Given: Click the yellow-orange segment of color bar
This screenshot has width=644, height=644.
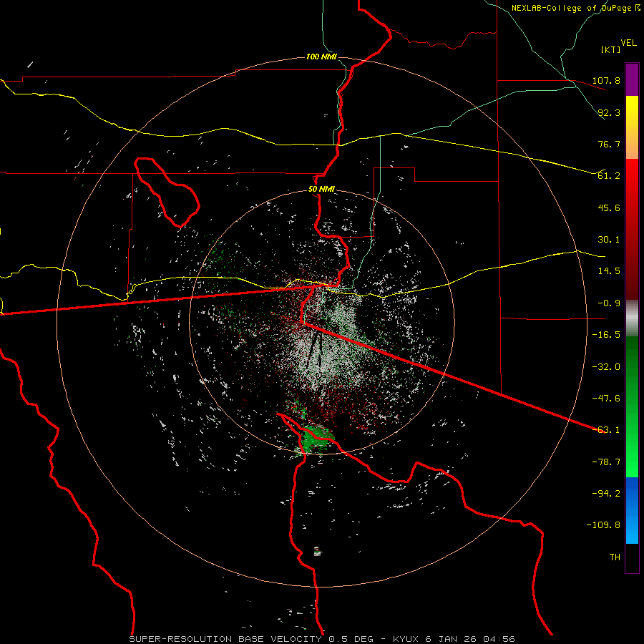Looking at the screenshot, I should pyautogui.click(x=632, y=127).
